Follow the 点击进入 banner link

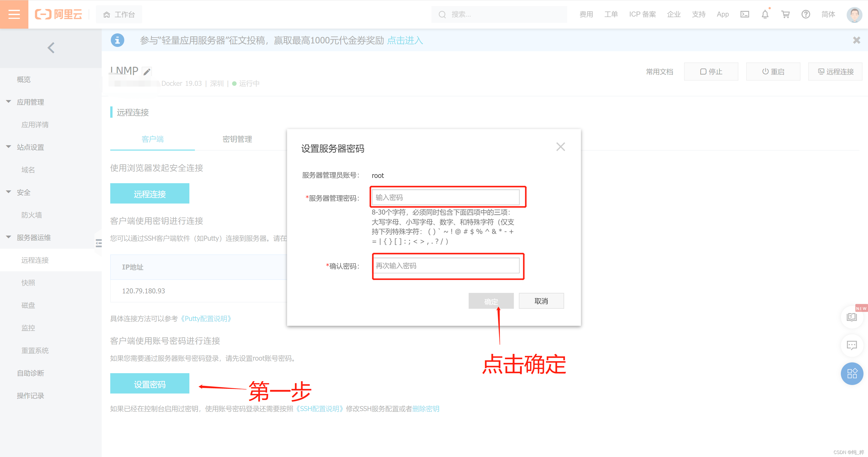coord(405,40)
